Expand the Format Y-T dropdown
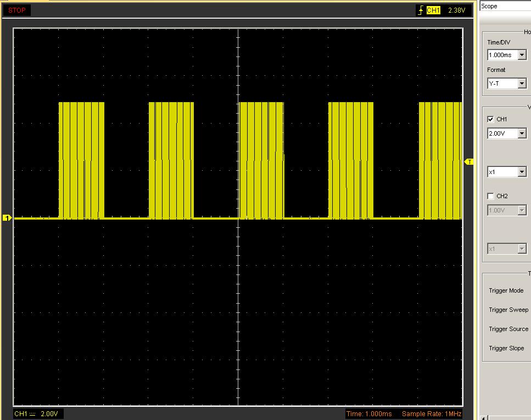 coord(522,83)
